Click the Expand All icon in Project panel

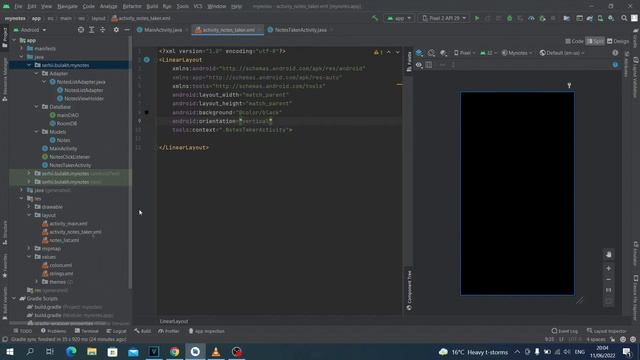click(x=92, y=30)
